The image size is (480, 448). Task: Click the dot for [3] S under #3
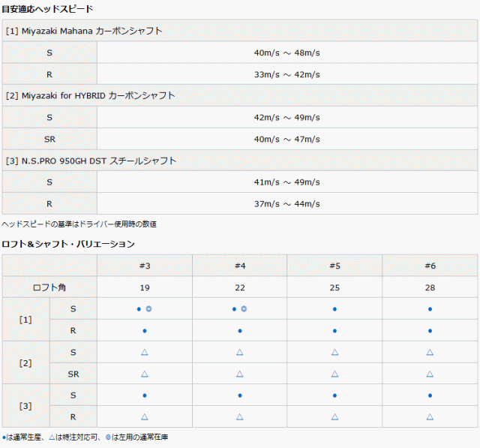click(144, 395)
